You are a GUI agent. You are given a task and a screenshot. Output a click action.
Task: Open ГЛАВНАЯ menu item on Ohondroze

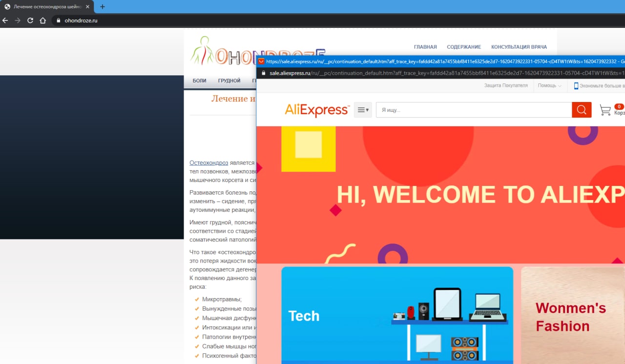click(x=425, y=47)
